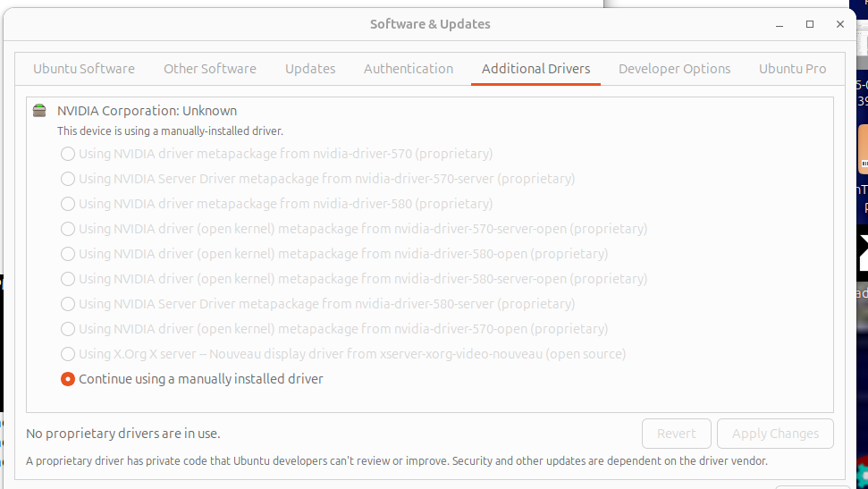
Task: Open the Developer Options tab
Action: 674,69
